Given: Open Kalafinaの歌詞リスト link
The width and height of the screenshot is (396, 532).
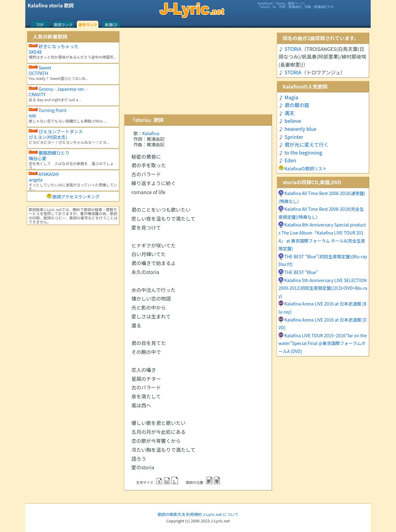Looking at the screenshot, I should pyautogui.click(x=305, y=168).
